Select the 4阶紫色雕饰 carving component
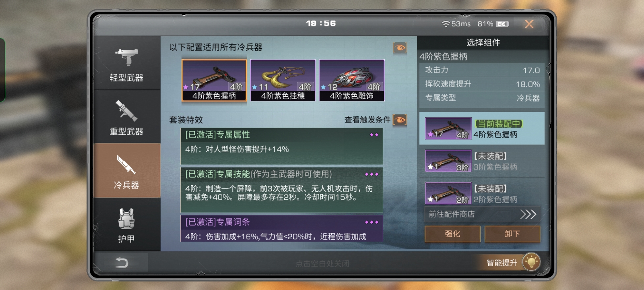This screenshot has width=644, height=290. [x=352, y=80]
